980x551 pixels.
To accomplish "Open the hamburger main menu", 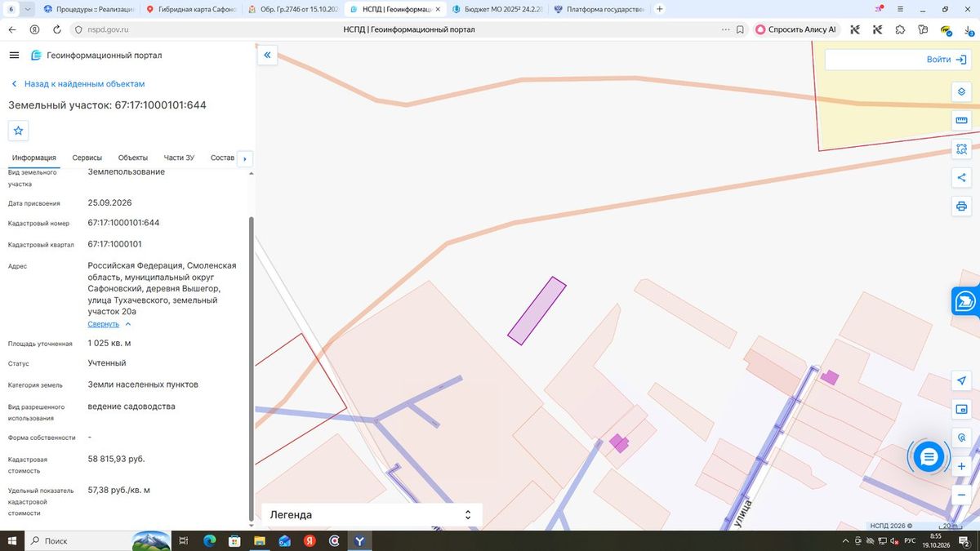I will (14, 55).
